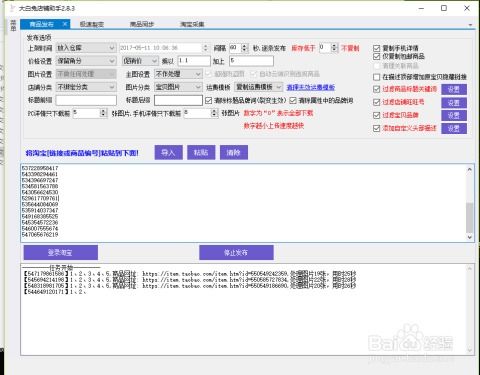Adjust the date-time stepper beside 2017-05-11

coord(205,48)
